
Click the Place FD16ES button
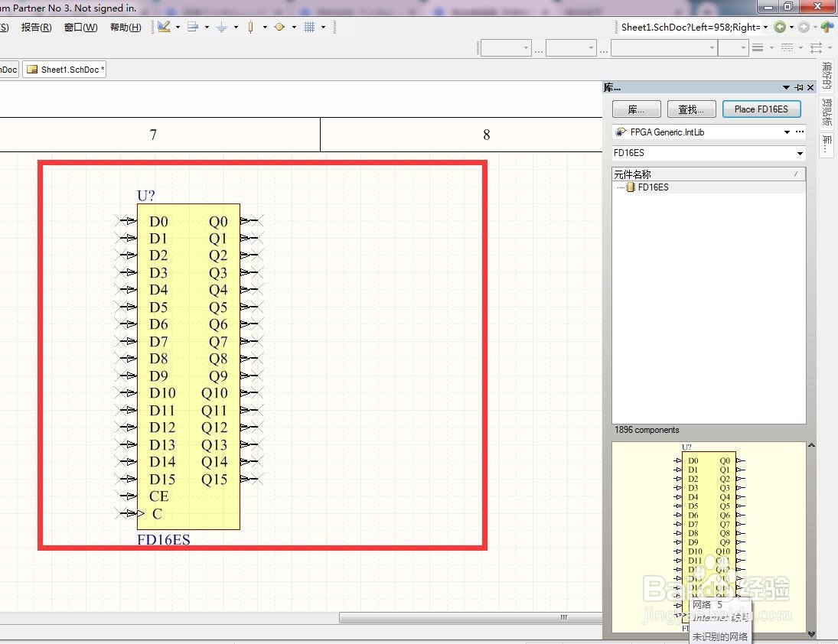point(761,109)
